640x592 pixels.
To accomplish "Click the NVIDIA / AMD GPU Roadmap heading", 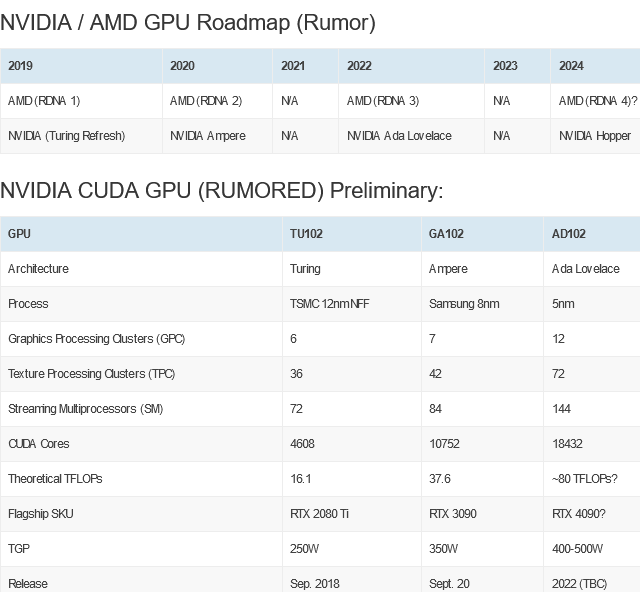I will point(188,22).
